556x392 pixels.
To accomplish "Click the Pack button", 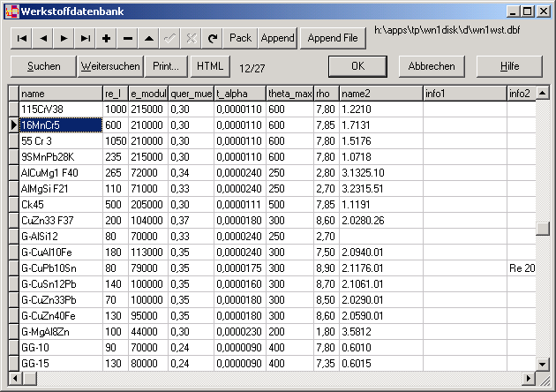I will 240,38.
